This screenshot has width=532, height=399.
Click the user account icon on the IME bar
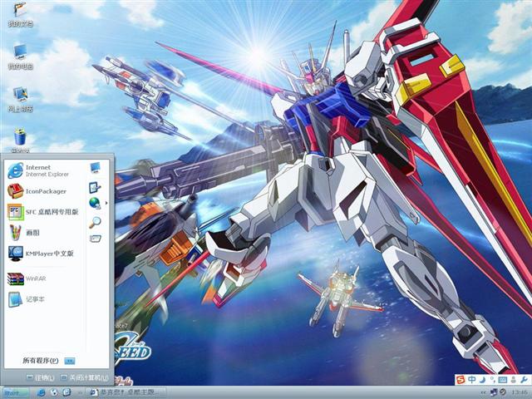[x=514, y=379]
